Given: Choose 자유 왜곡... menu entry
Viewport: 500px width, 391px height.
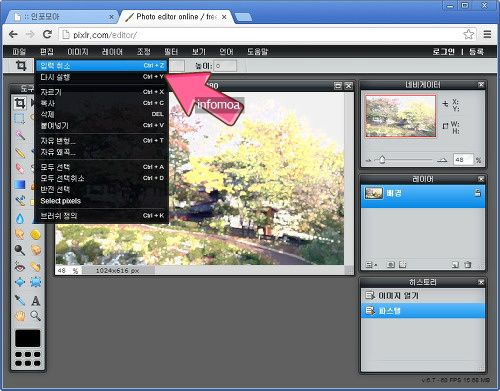Looking at the screenshot, I should pyautogui.click(x=102, y=152).
